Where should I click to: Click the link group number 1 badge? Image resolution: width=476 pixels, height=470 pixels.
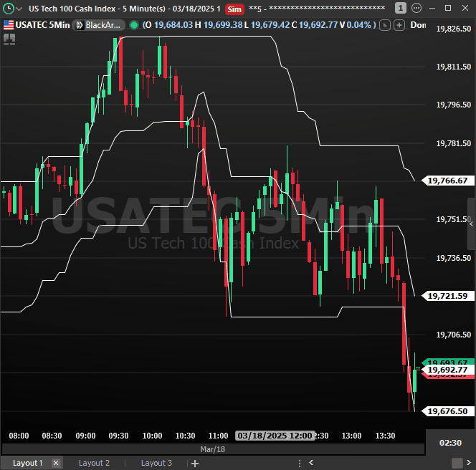(x=401, y=9)
